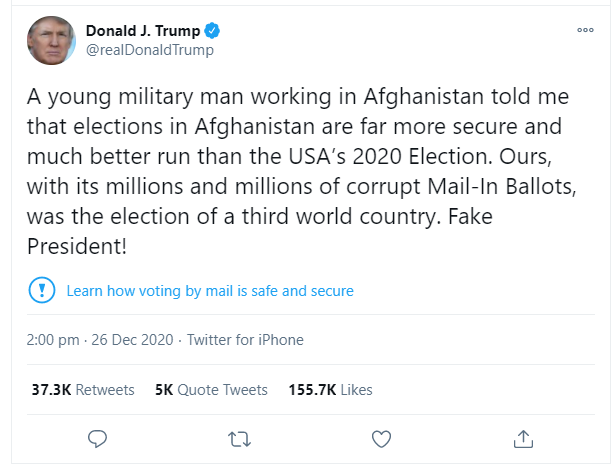Click the blue verified checkmark badge

tap(212, 31)
